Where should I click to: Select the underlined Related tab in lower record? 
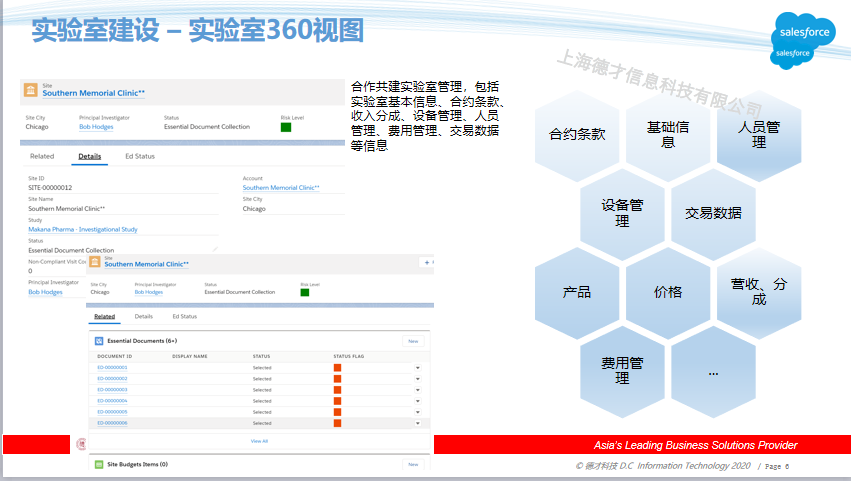point(105,317)
